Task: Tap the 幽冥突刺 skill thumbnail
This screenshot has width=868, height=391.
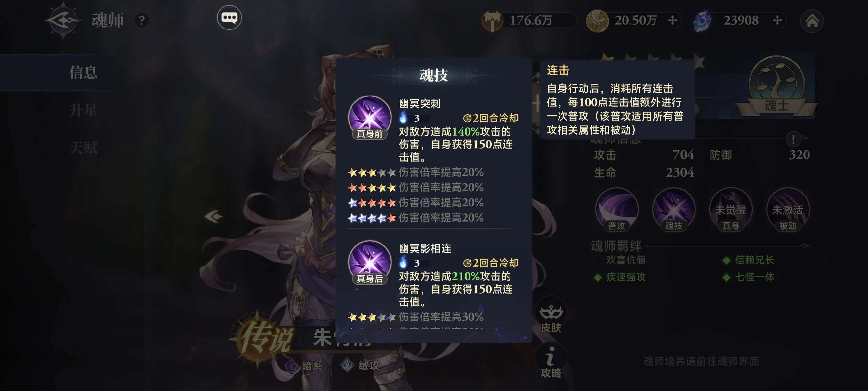Action: coord(369,117)
